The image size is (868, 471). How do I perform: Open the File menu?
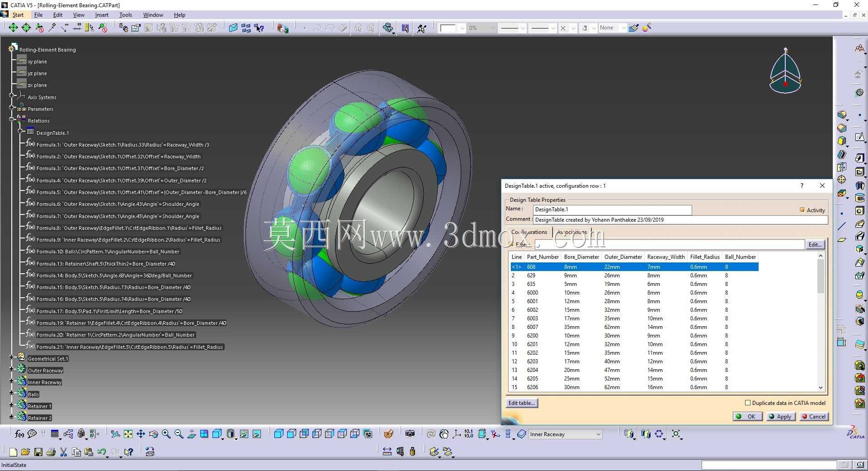(x=38, y=15)
